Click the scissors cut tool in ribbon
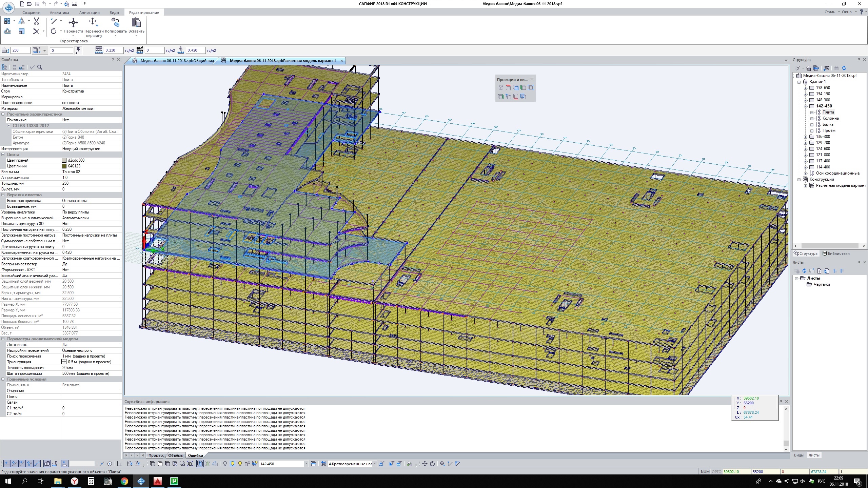The height and width of the screenshot is (488, 868). pyautogui.click(x=36, y=21)
